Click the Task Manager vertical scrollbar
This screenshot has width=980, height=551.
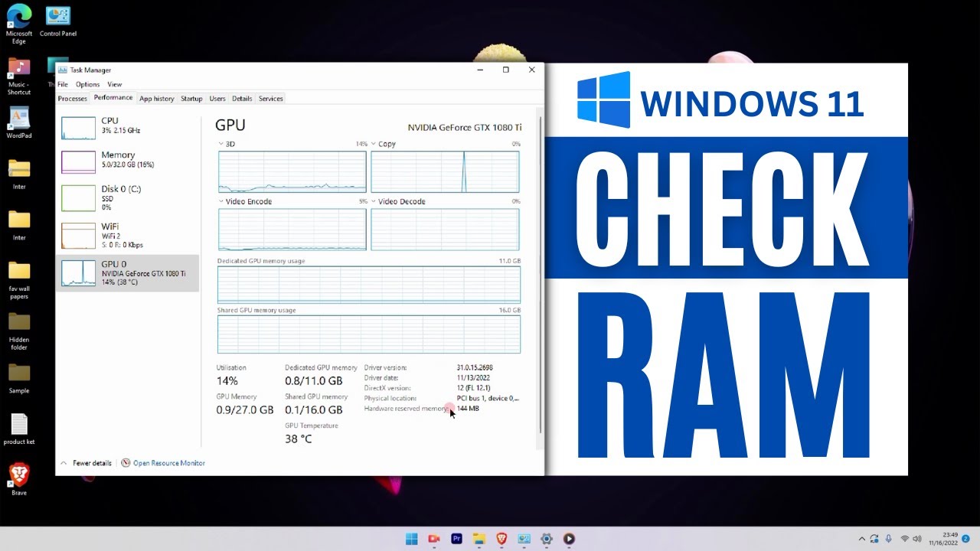541,275
